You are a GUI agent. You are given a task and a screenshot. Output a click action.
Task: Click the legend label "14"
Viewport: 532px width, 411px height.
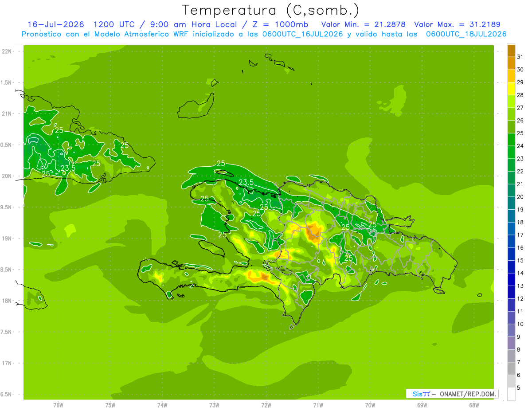(520, 273)
